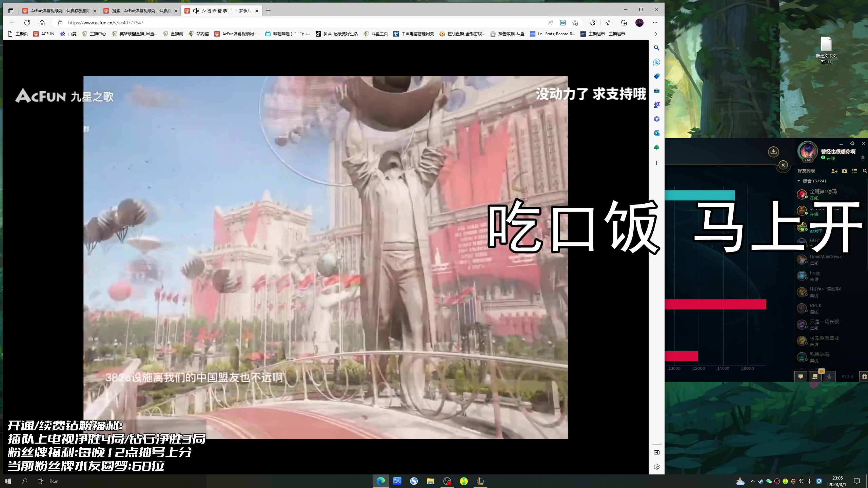Image resolution: width=868 pixels, height=488 pixels.
Task: Toggle League voice microphone
Action: 829,377
